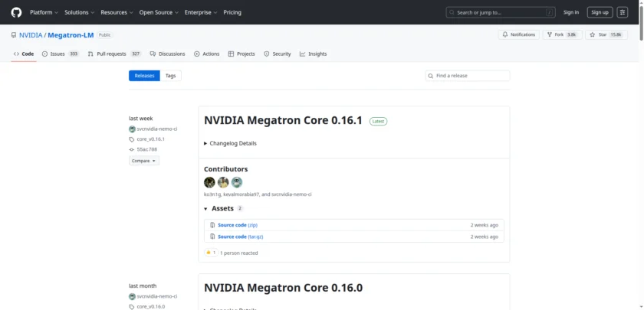Viewport: 644px width, 310px height.
Task: Focus the Find a release field
Action: tap(468, 76)
